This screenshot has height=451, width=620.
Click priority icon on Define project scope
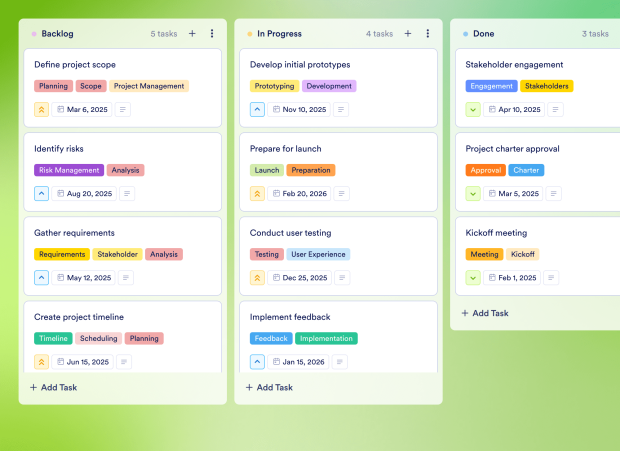coord(41,109)
